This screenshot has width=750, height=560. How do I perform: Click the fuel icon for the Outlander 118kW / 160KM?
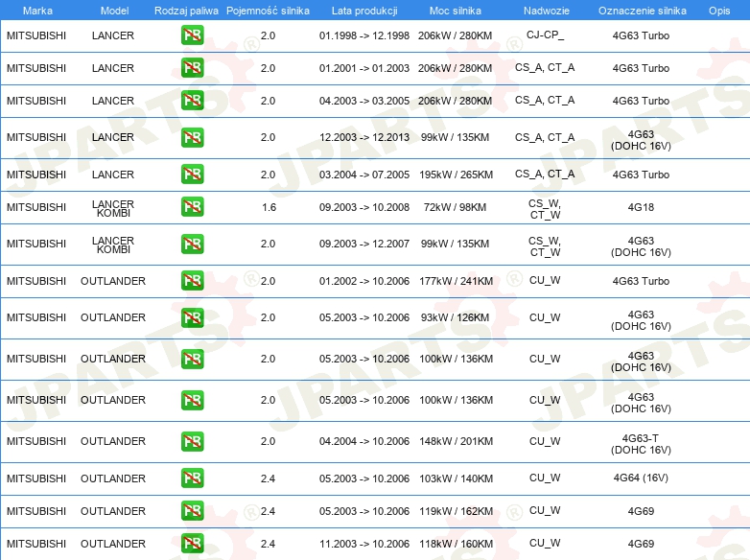(x=192, y=544)
